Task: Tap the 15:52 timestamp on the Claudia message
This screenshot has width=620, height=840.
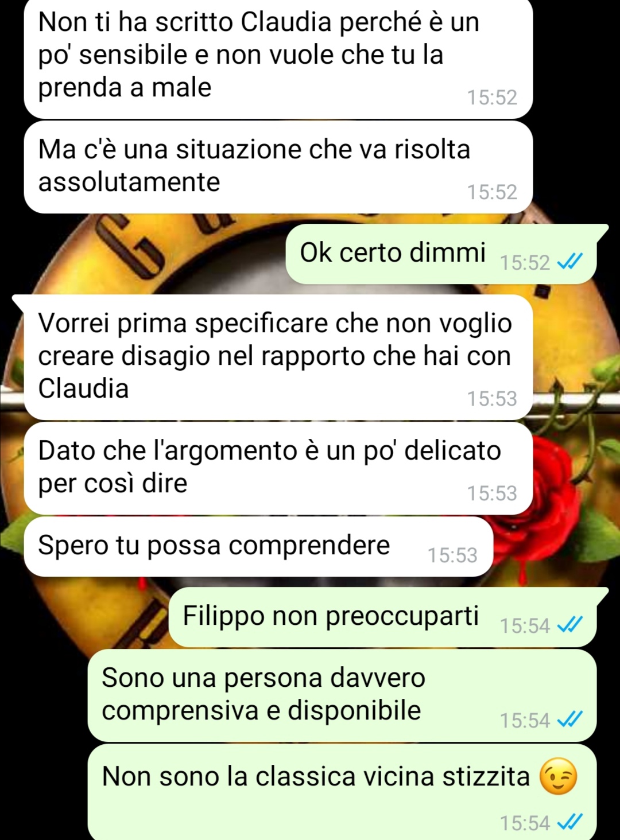Action: coord(492,98)
